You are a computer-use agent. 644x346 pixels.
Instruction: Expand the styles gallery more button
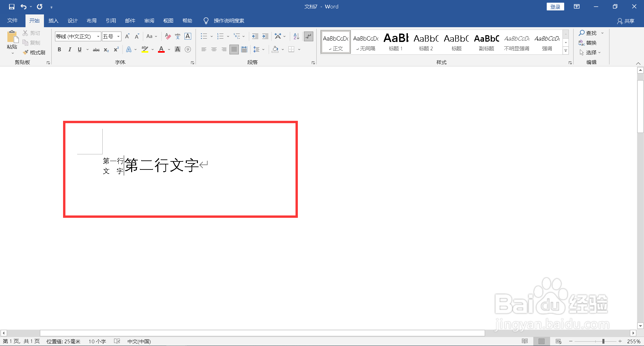click(566, 51)
